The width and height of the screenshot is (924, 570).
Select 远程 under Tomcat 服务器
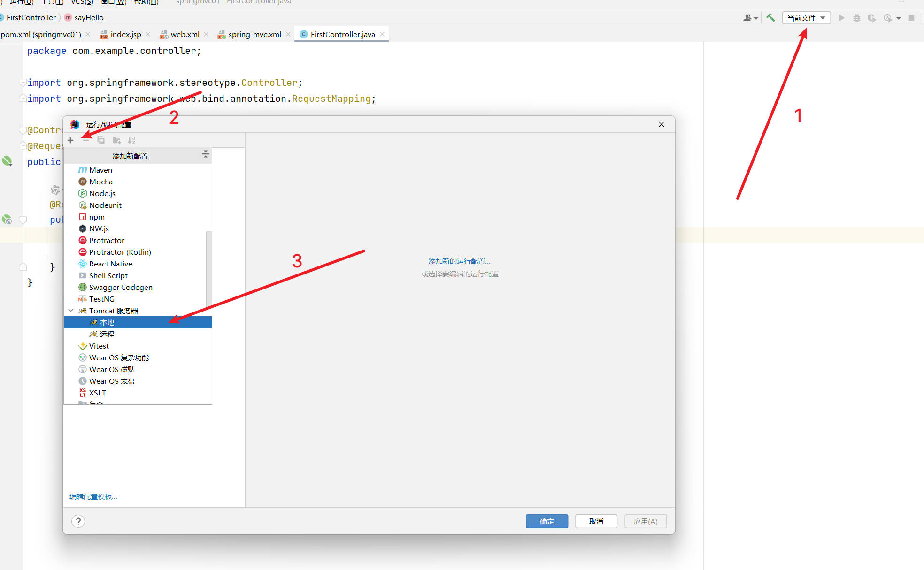tap(107, 334)
